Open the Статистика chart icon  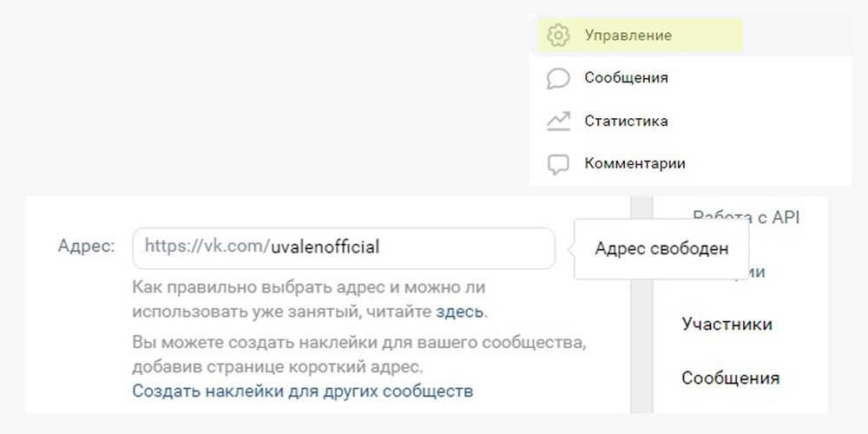(x=558, y=121)
